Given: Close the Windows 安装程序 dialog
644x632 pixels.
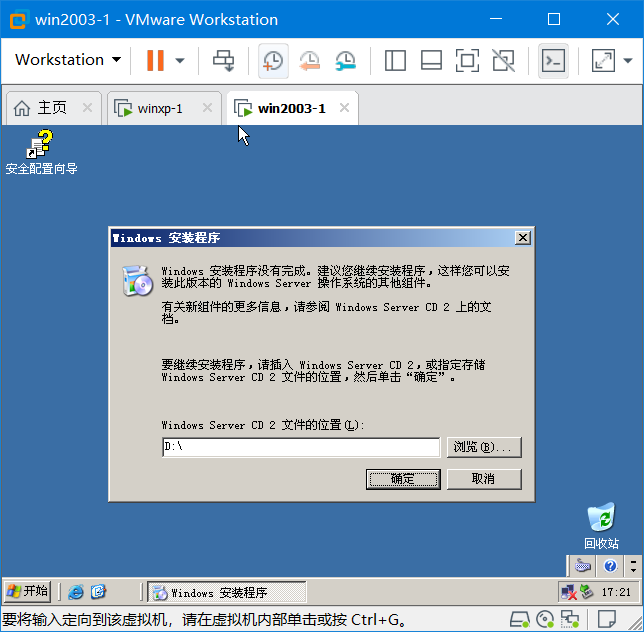Looking at the screenshot, I should pyautogui.click(x=523, y=238).
